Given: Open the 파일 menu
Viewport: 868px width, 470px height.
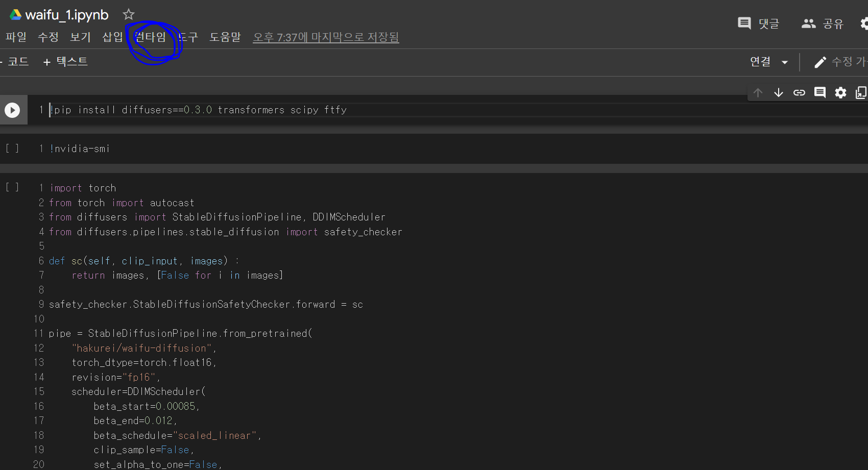Looking at the screenshot, I should [x=16, y=37].
